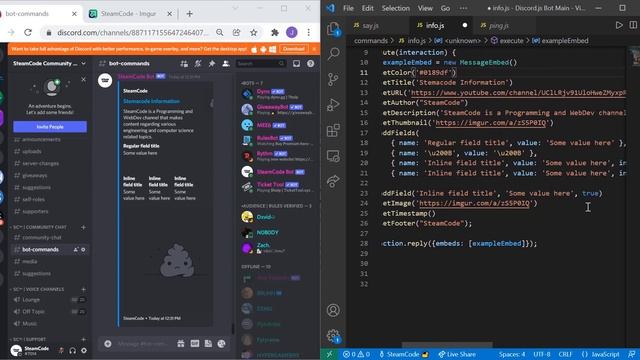Split the editor with split icon
The width and height of the screenshot is (640, 360).
point(633,25)
